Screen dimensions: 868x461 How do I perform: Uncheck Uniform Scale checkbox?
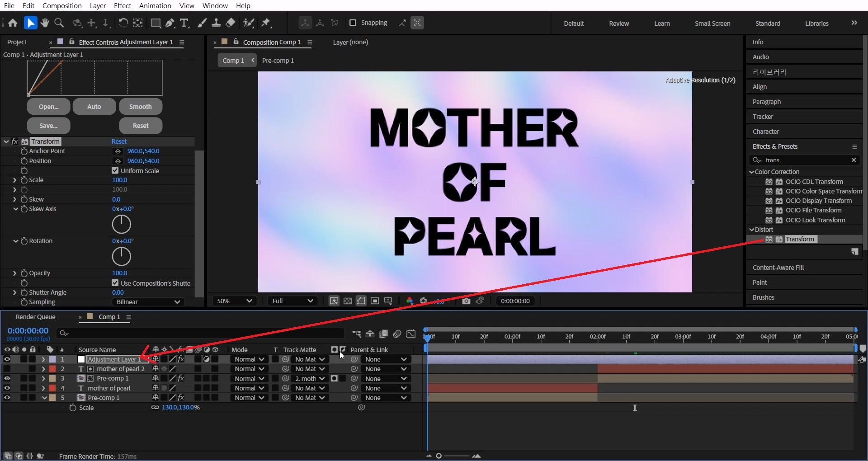pyautogui.click(x=115, y=171)
